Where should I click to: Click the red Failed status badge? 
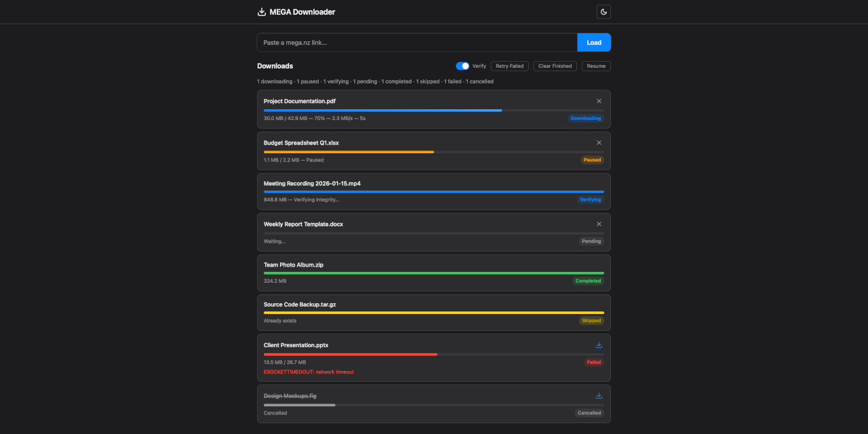tap(593, 362)
